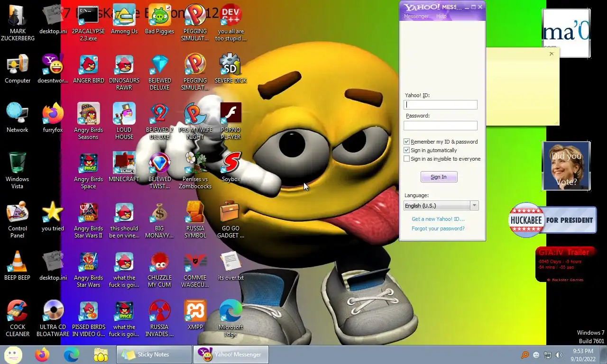The image size is (607, 364).
Task: Click the MARK ZUCKERBERG folder icon
Action: [18, 23]
